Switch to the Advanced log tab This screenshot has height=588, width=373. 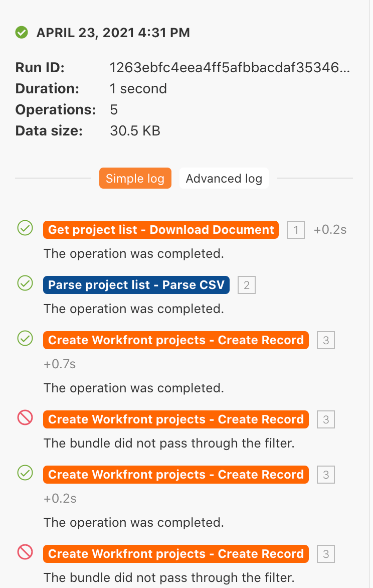(x=224, y=179)
